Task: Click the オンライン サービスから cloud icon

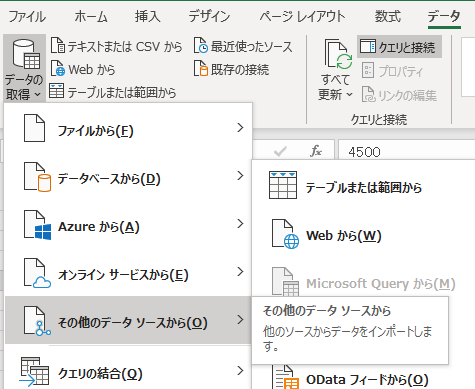Action: pyautogui.click(x=37, y=273)
